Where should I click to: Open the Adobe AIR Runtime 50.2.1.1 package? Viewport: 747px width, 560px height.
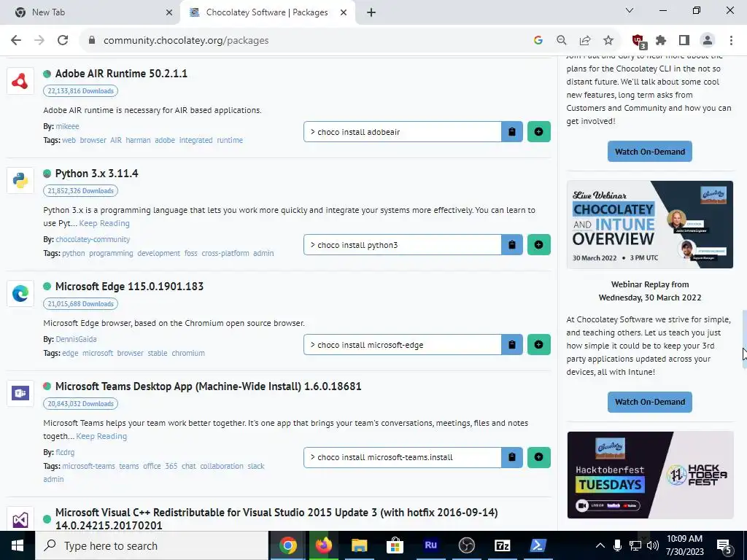coord(122,74)
